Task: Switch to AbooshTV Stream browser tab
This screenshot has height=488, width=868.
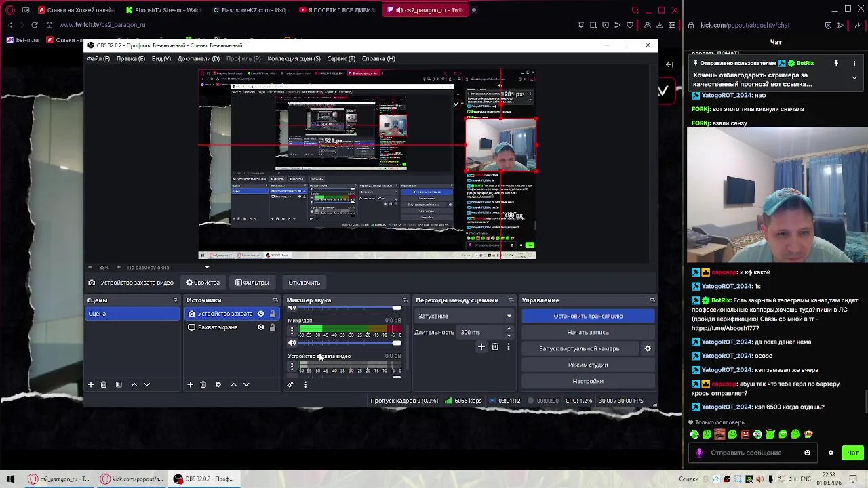Action: point(163,10)
